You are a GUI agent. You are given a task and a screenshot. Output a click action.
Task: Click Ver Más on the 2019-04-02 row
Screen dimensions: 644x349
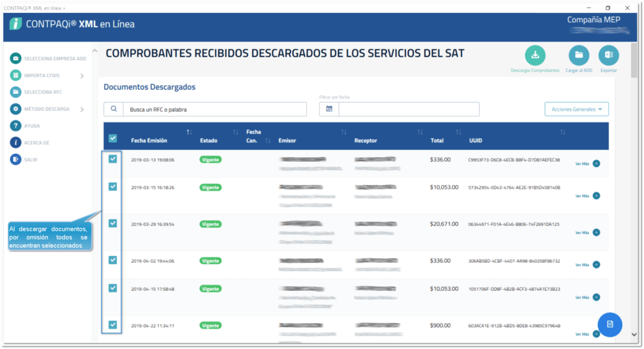[582, 265]
